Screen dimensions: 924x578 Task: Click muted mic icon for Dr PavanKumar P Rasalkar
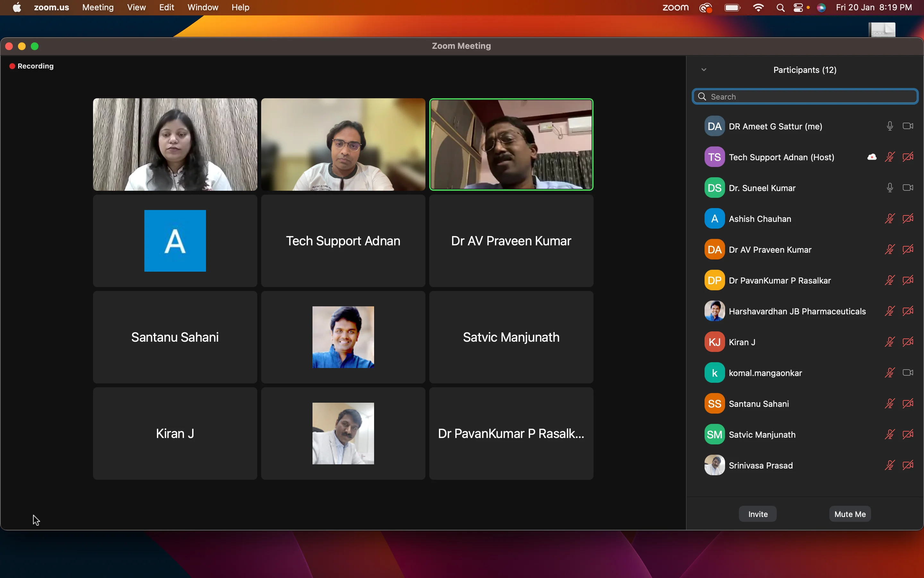(x=890, y=280)
